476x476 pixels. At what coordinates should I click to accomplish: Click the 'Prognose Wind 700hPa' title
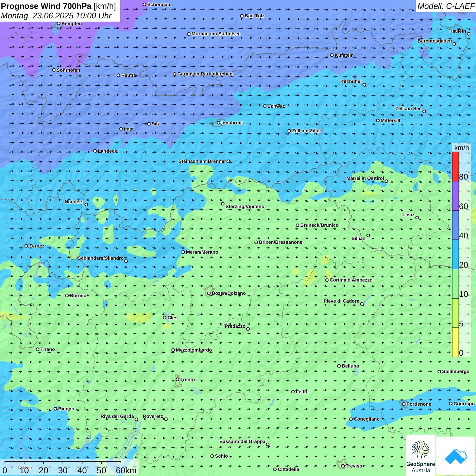pyautogui.click(x=46, y=6)
